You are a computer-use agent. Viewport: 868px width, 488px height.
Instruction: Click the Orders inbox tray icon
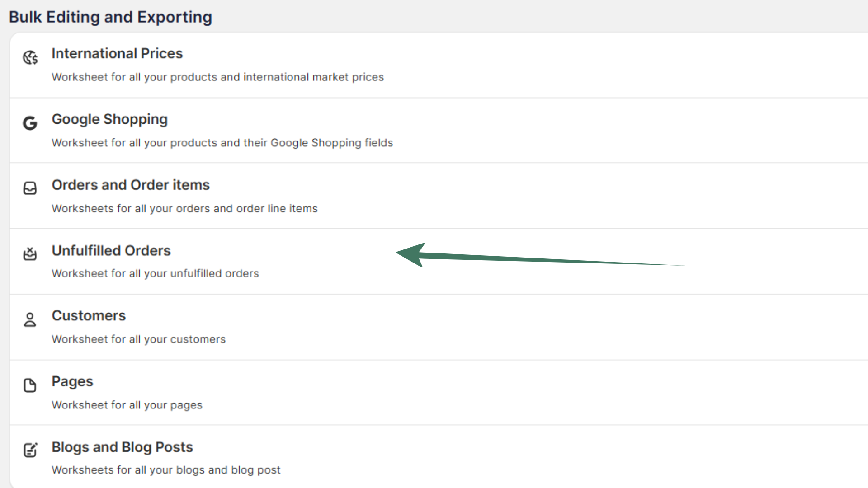tap(30, 188)
